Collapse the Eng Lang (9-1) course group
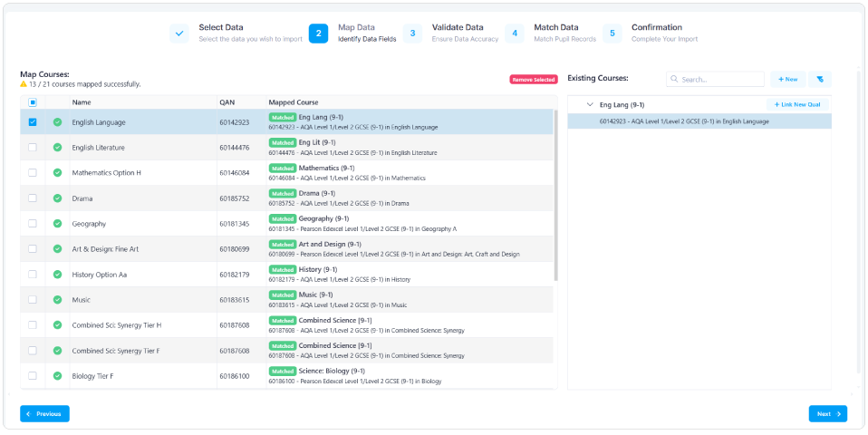 pos(591,105)
